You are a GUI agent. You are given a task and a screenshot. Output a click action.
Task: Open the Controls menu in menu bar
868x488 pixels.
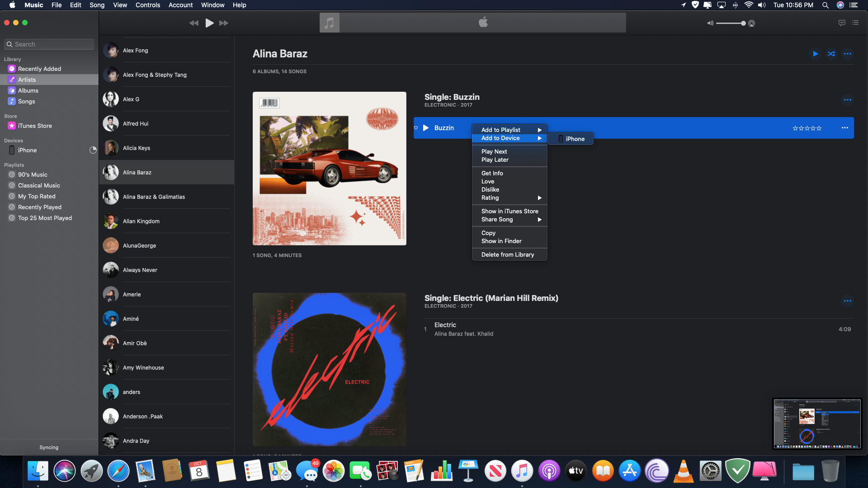[x=148, y=5]
